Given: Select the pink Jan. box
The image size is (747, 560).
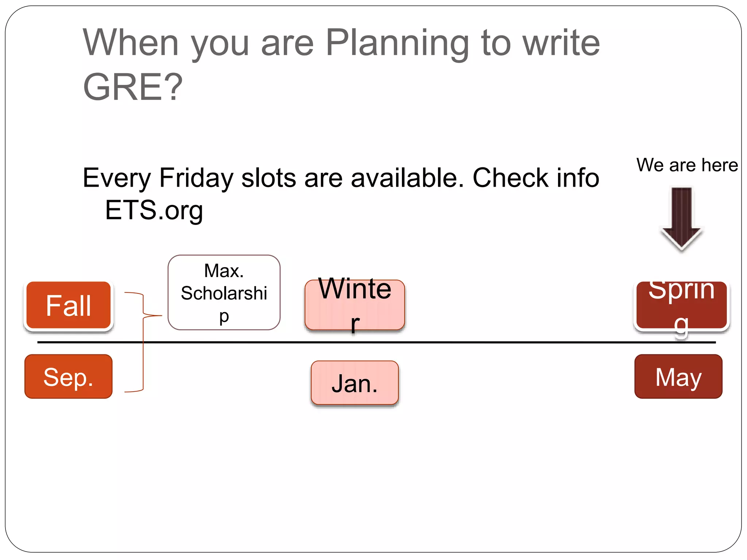Looking at the screenshot, I should click(355, 383).
